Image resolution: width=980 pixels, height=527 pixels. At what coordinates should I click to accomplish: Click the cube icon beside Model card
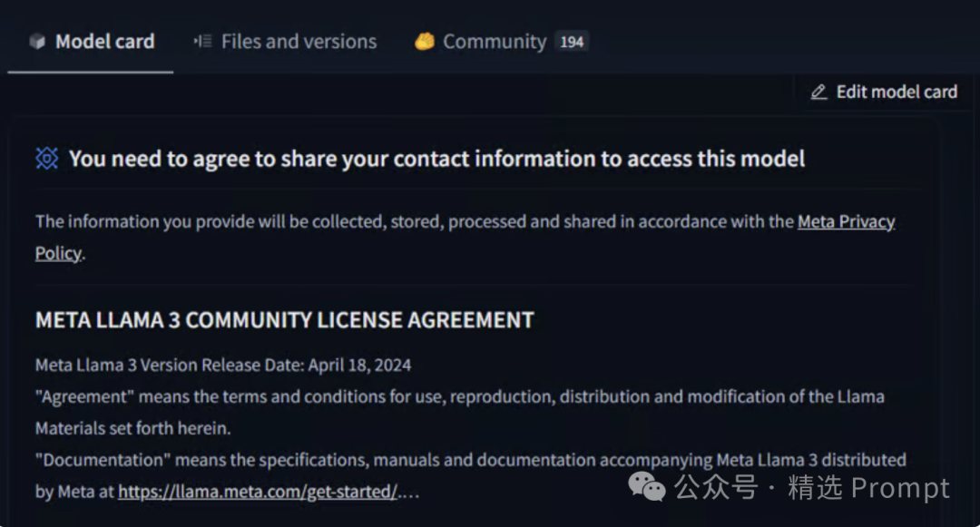[37, 42]
